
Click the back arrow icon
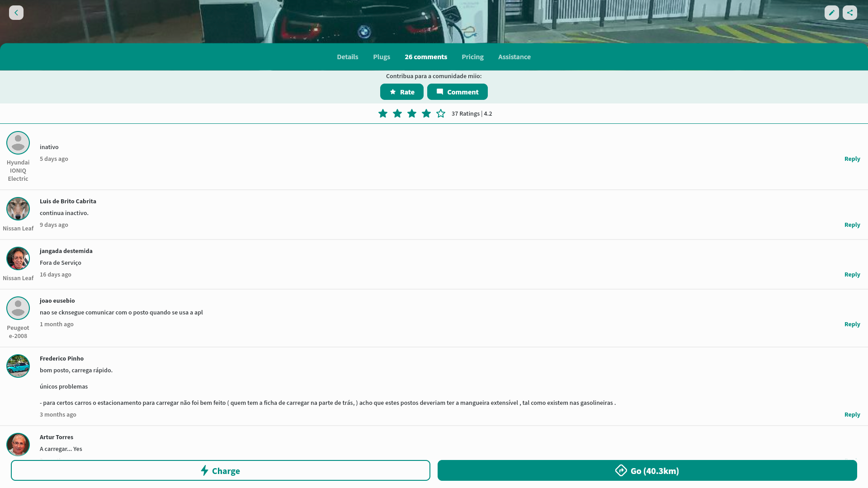click(16, 13)
